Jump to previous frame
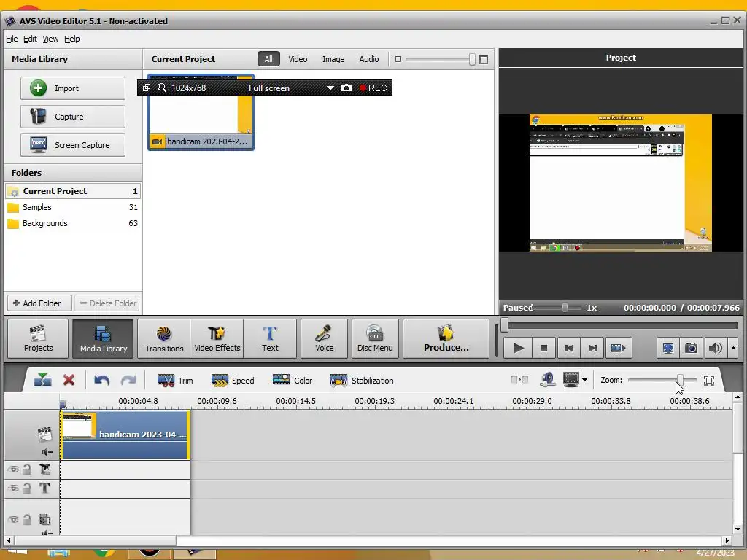Image resolution: width=747 pixels, height=560 pixels. (569, 348)
